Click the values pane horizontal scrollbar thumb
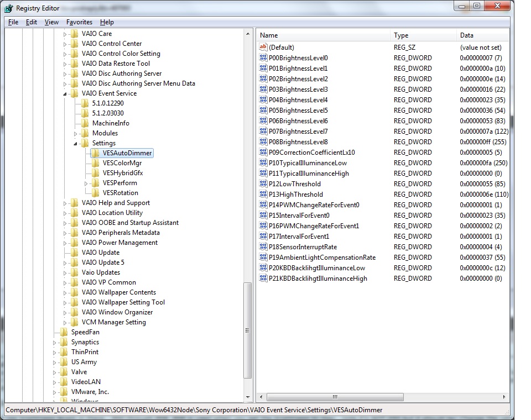 point(335,397)
